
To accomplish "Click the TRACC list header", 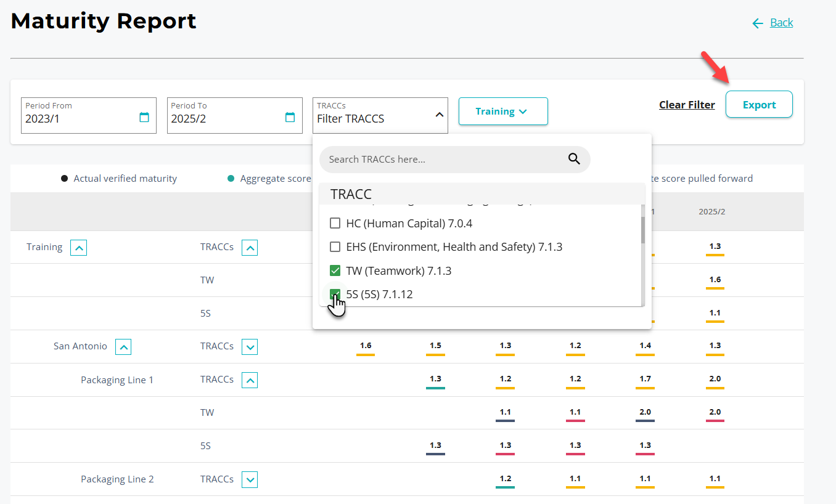I will [x=351, y=194].
